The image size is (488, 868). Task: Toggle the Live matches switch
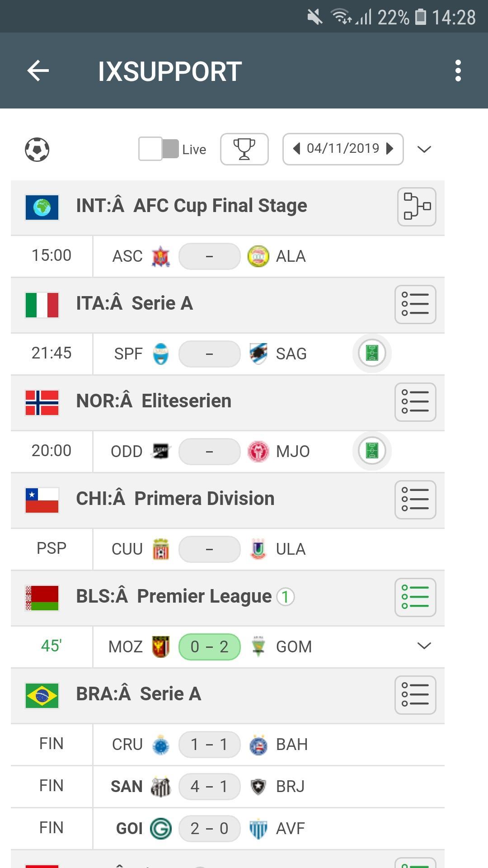159,149
